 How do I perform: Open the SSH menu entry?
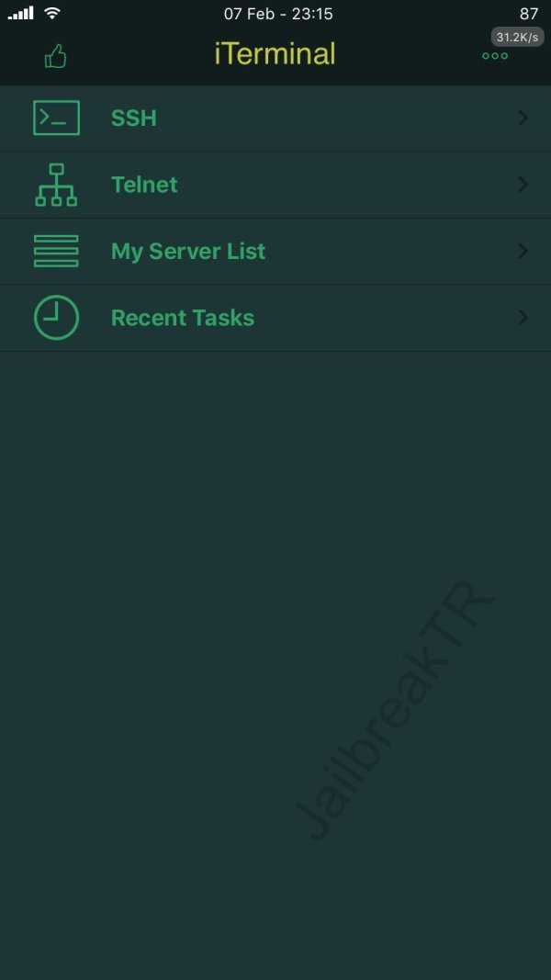[x=275, y=118]
